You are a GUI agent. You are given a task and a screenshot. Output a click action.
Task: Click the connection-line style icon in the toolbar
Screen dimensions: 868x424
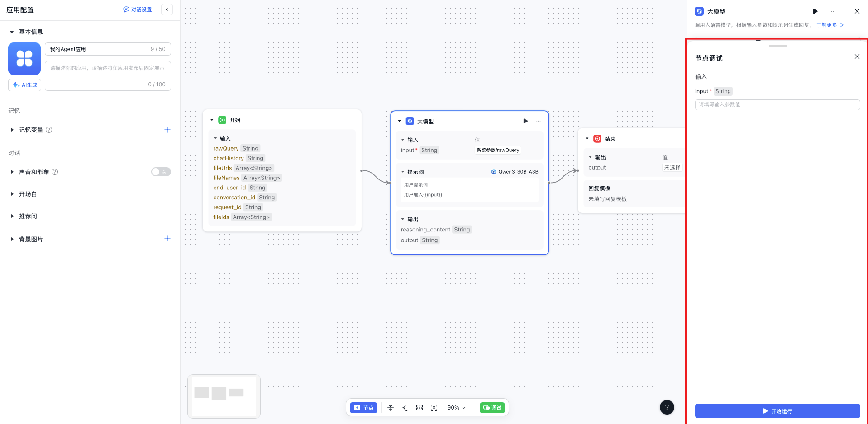point(405,408)
